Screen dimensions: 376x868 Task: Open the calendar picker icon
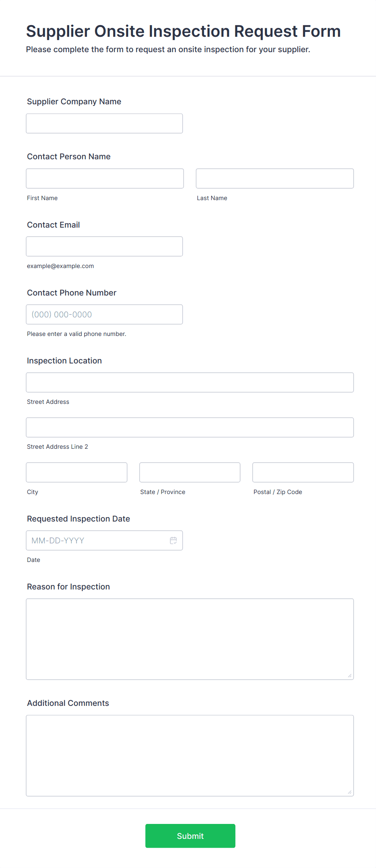click(173, 541)
